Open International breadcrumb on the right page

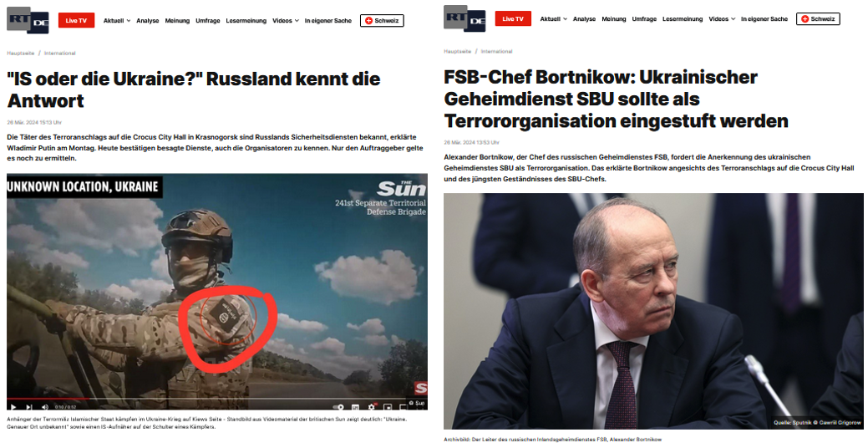496,52
